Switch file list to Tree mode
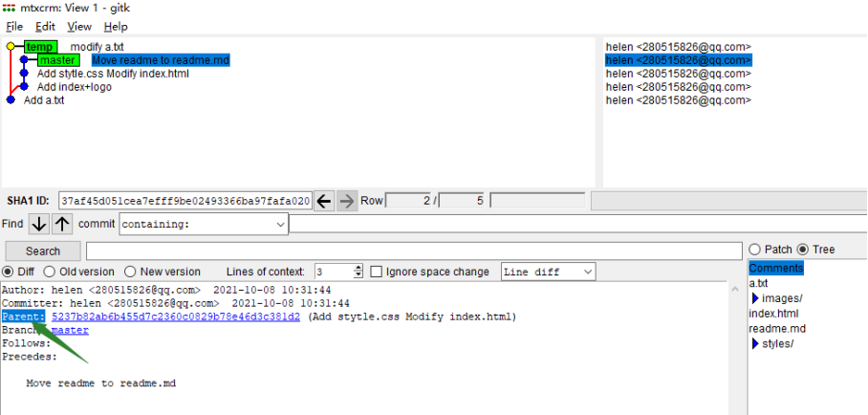Viewport: 868px width, 415px height. click(802, 250)
